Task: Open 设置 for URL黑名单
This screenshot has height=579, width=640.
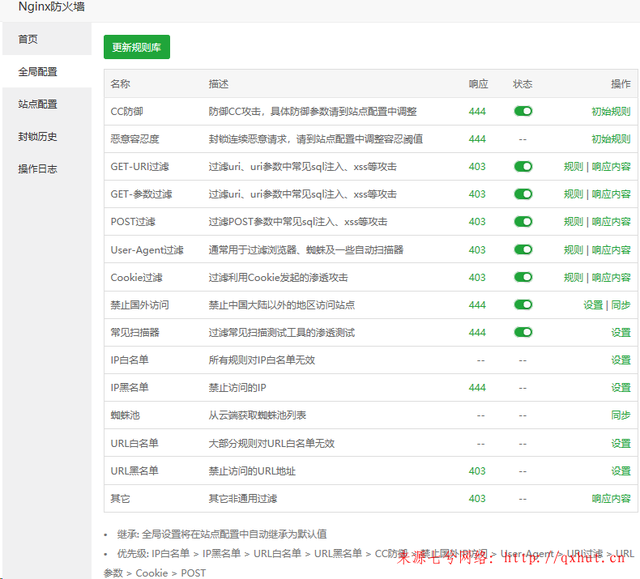Action: tap(621, 471)
